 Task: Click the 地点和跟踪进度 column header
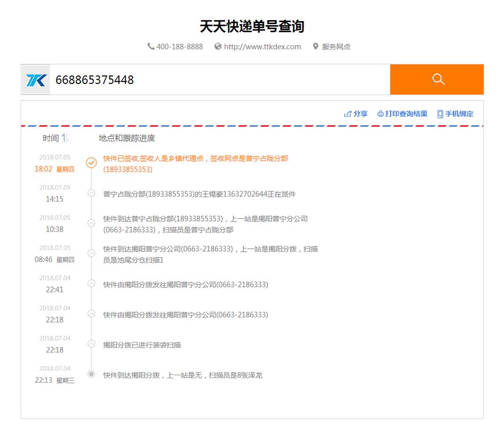tap(127, 138)
